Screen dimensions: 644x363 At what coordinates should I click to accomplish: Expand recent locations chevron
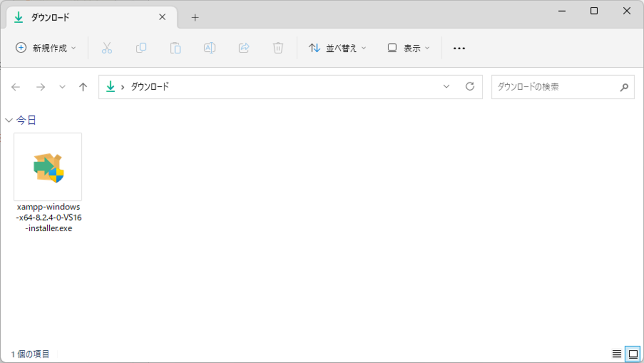(62, 87)
